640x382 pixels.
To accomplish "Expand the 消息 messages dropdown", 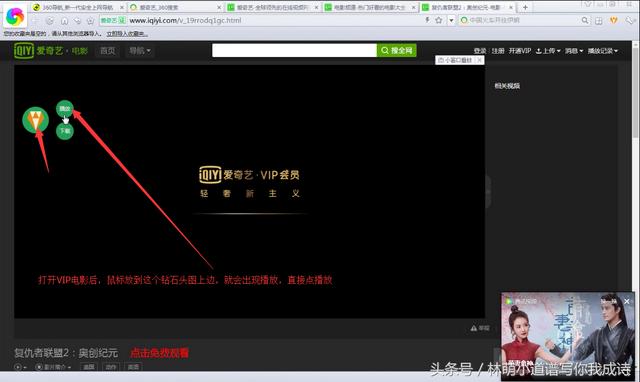I will 574,51.
